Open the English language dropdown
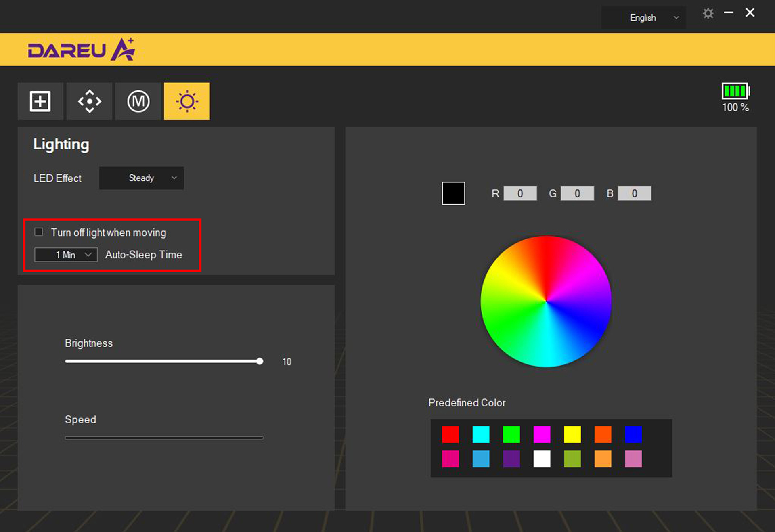The height and width of the screenshot is (532, 775). 643,18
